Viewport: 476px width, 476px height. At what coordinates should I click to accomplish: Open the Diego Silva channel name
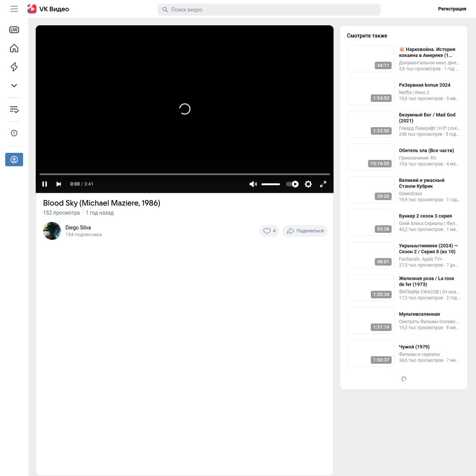click(78, 228)
